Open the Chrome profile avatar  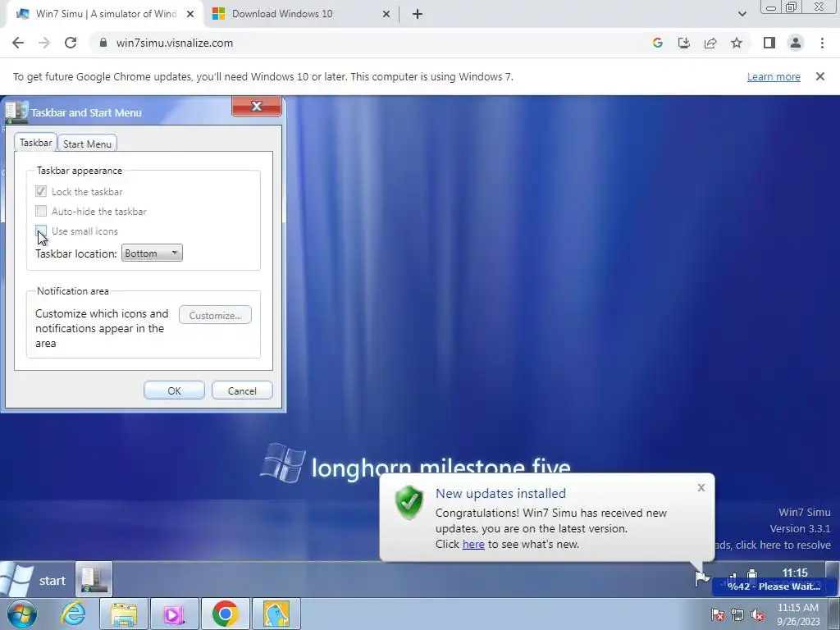point(796,43)
